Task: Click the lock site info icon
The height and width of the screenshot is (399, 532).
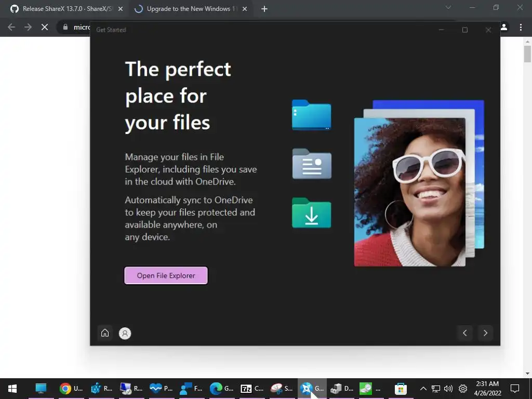Action: point(65,27)
